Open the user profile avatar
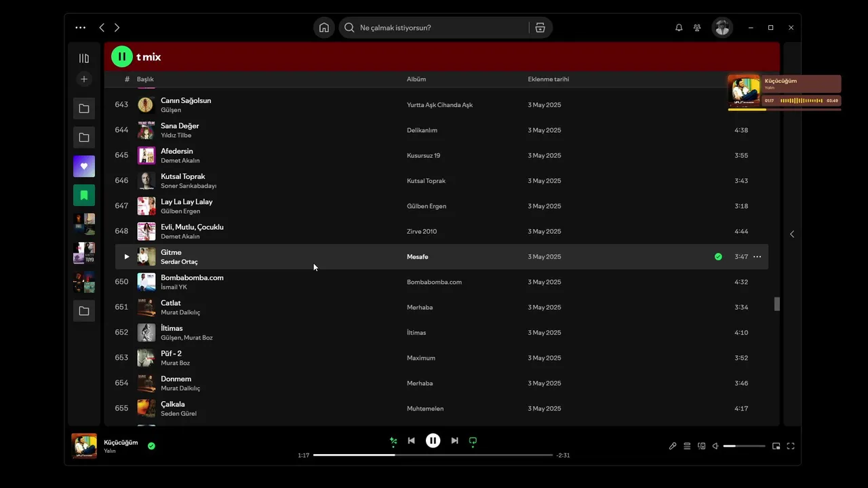 click(x=722, y=28)
